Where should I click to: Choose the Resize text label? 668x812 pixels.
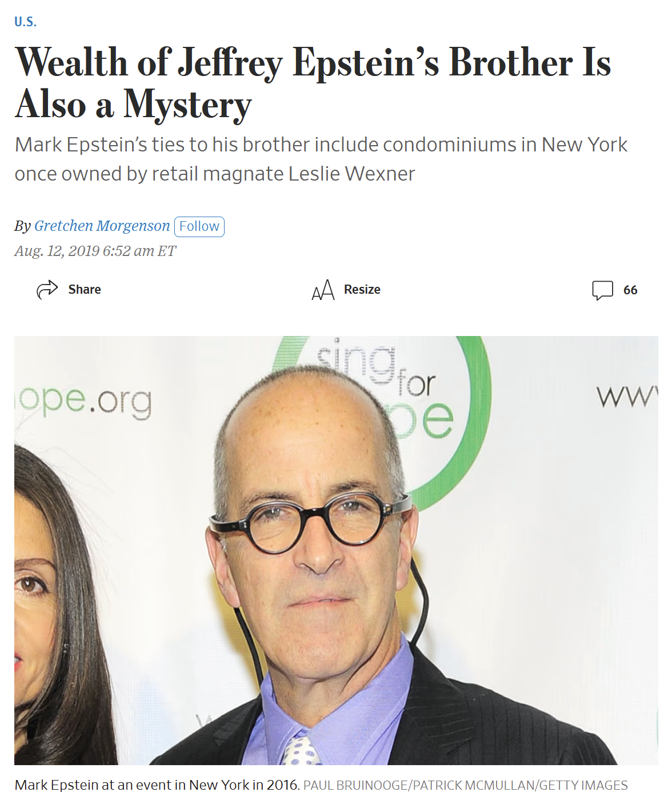click(362, 290)
